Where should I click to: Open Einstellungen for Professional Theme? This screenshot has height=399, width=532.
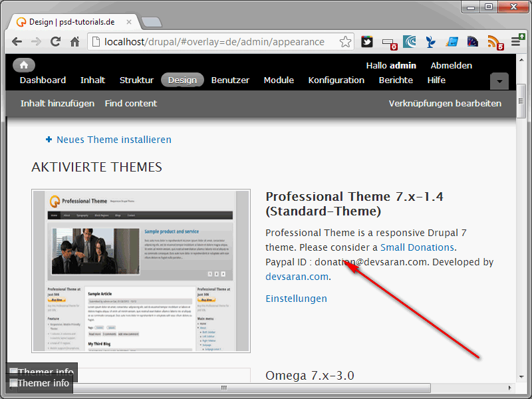[296, 299]
